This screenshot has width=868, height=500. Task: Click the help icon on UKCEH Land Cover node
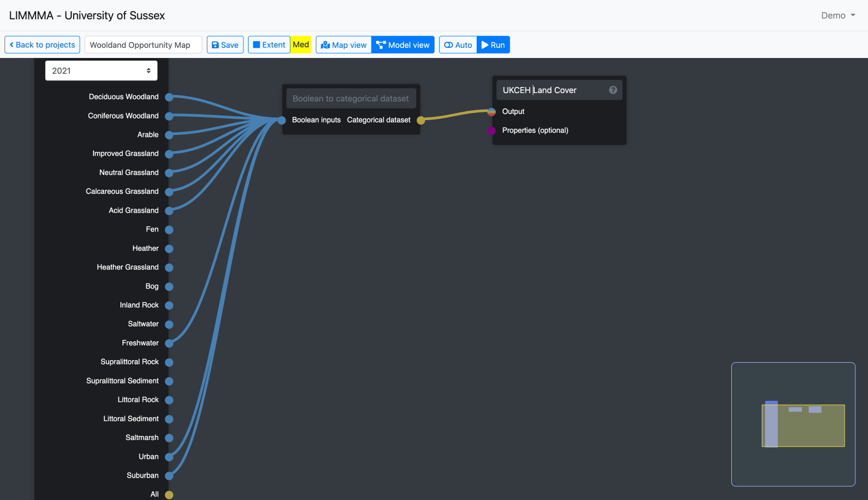click(x=613, y=90)
